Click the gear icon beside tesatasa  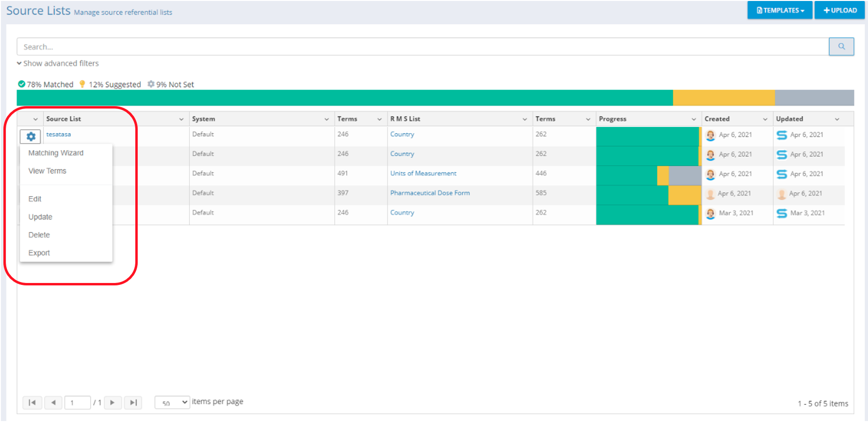pos(31,137)
